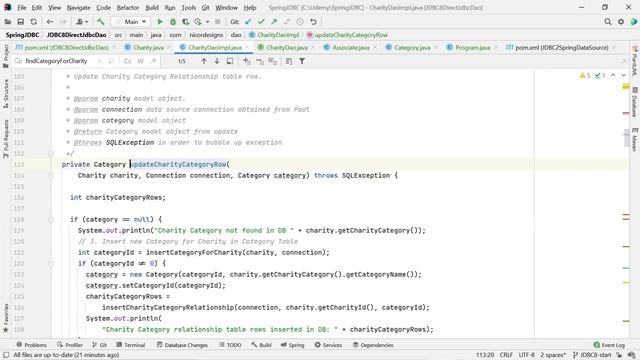The image size is (640, 360).
Task: Collapse the if block at line 118
Action: tap(51, 220)
